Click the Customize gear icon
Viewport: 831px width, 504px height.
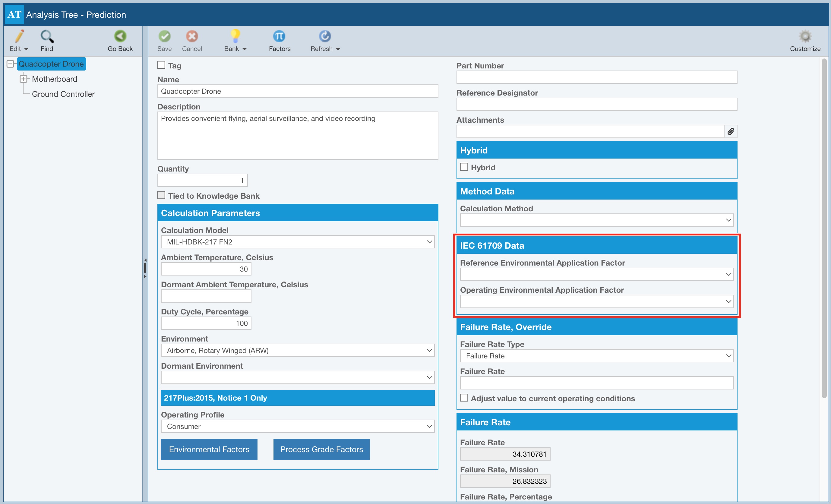click(x=805, y=36)
